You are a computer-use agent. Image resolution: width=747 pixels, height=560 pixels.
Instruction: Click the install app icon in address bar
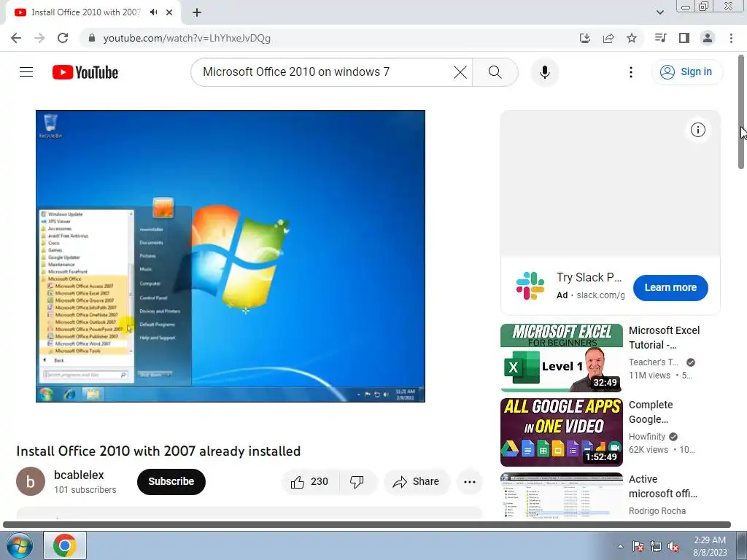click(585, 38)
